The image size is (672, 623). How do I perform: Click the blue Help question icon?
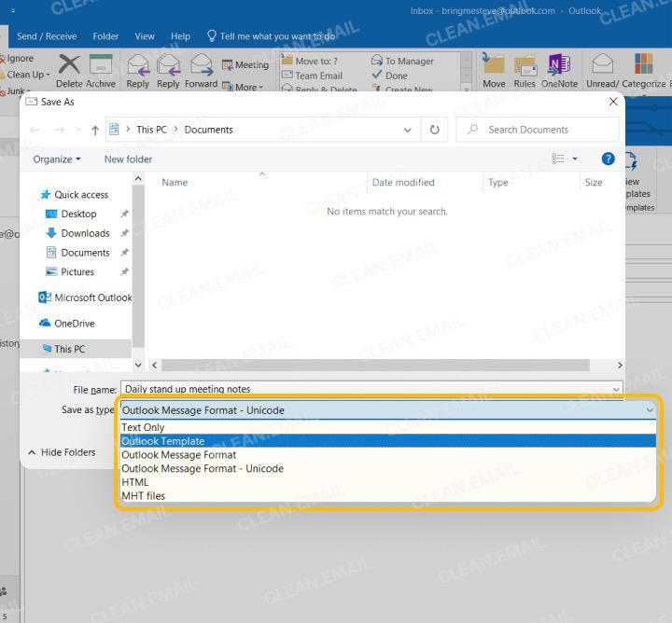click(608, 159)
